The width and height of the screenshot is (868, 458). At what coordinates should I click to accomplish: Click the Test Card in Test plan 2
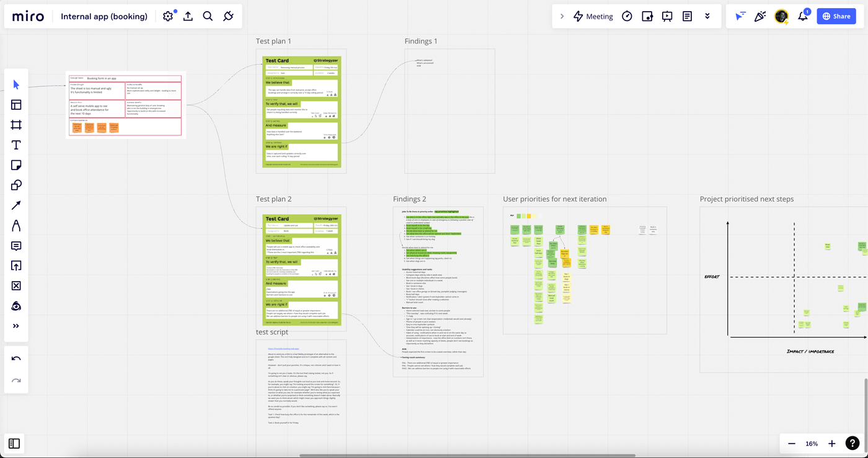[301, 270]
